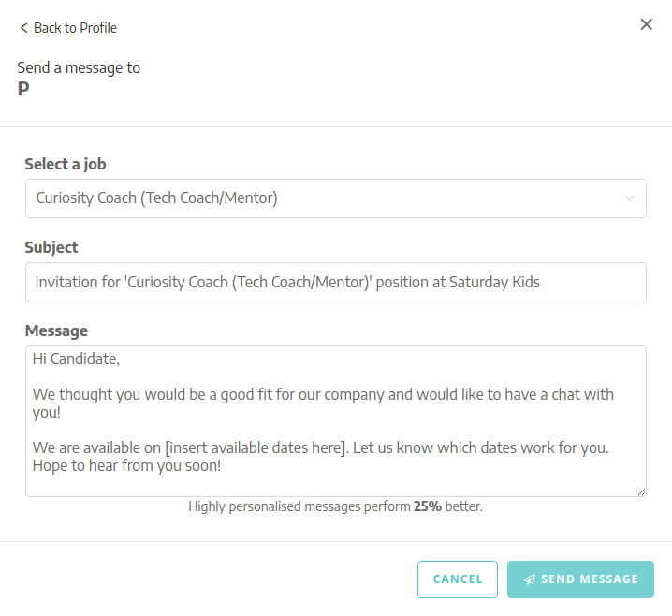The height and width of the screenshot is (616, 672).
Task: Place cursor at "Hope to hear from you soon!"
Action: point(126,465)
